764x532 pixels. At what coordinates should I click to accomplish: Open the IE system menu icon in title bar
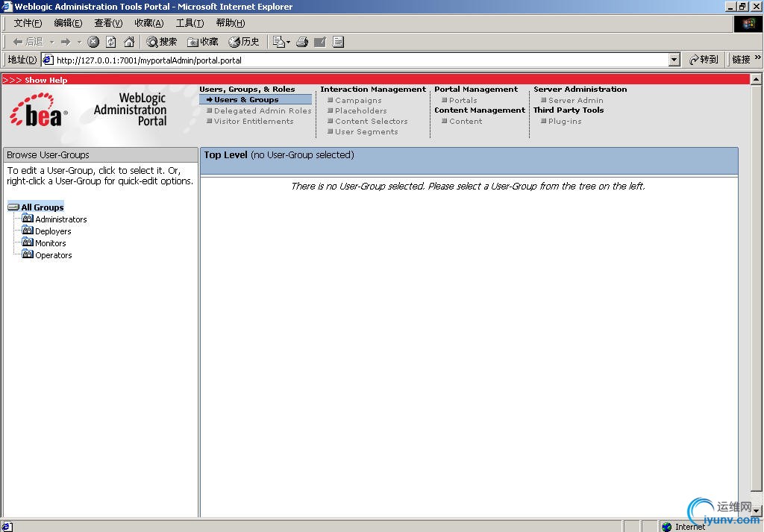click(7, 6)
